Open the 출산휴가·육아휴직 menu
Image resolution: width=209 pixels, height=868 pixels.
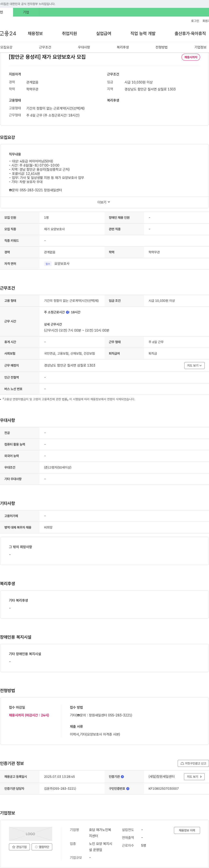coord(190,33)
